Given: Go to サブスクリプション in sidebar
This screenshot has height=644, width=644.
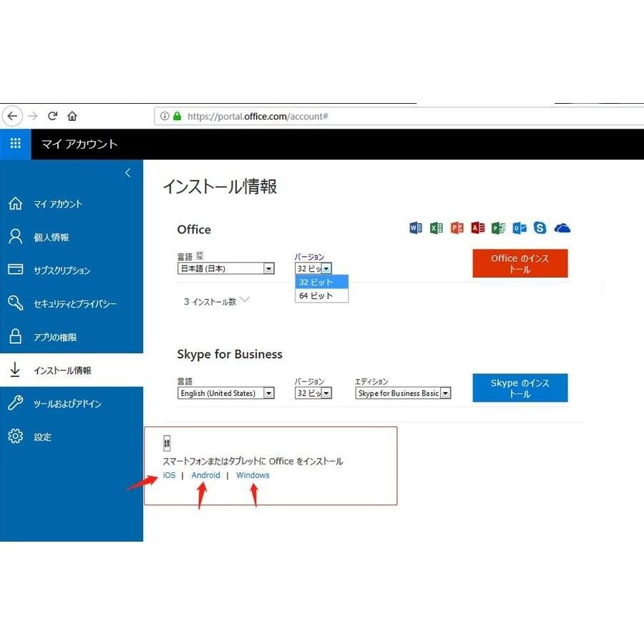Looking at the screenshot, I should click(62, 270).
